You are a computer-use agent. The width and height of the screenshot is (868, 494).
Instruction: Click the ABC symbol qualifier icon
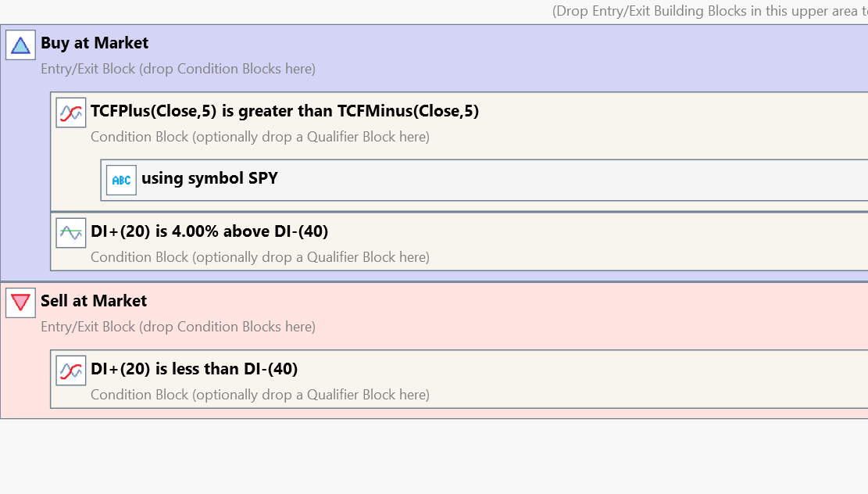coord(121,180)
